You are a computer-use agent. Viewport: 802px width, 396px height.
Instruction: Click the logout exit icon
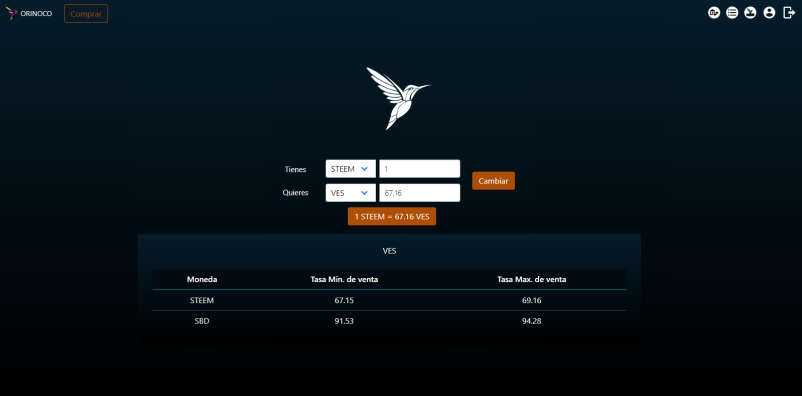coord(789,13)
